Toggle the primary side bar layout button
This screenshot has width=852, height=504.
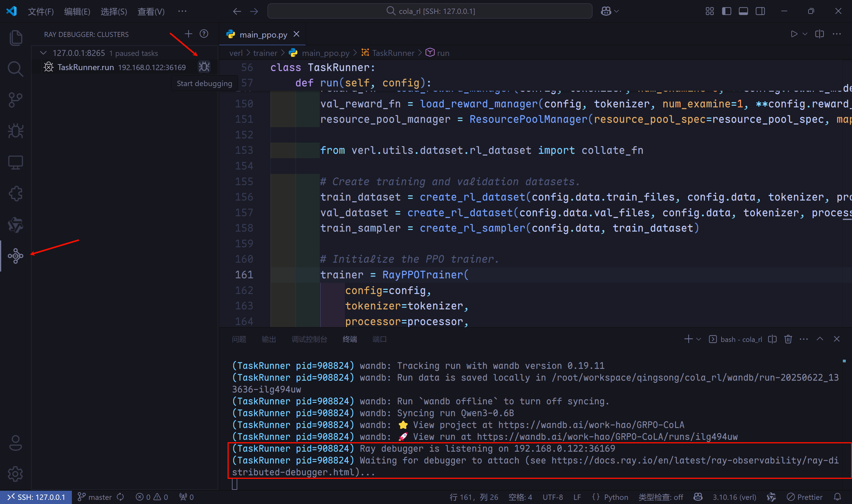[x=726, y=11]
